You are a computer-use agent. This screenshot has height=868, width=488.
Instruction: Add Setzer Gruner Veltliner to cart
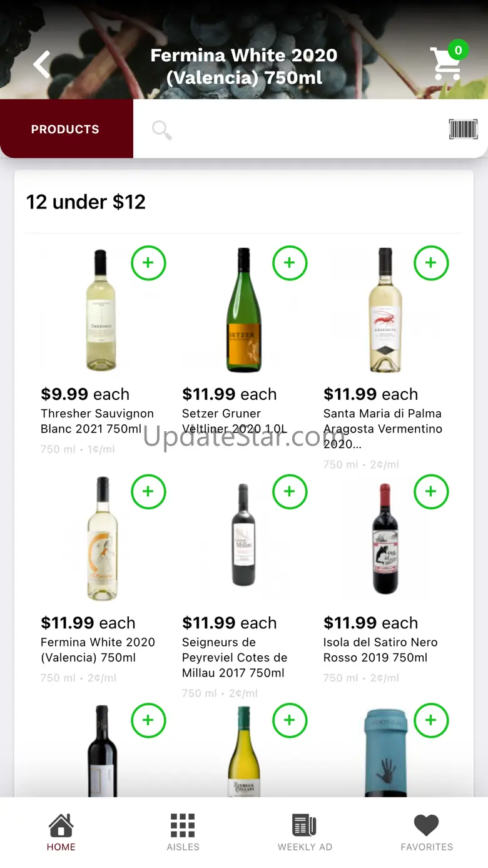tap(290, 263)
